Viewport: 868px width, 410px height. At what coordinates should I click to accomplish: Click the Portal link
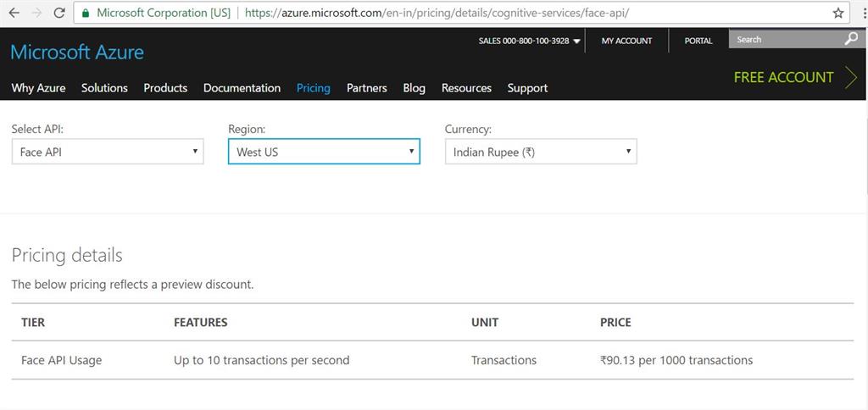pos(698,41)
